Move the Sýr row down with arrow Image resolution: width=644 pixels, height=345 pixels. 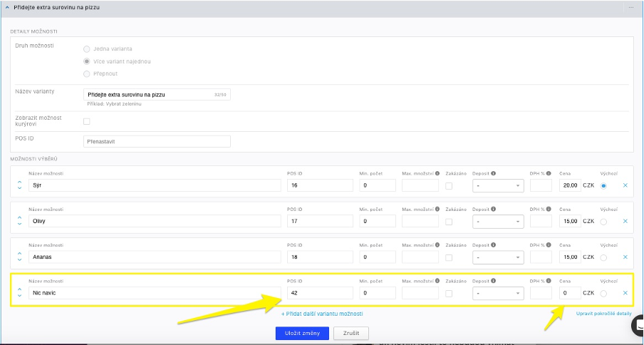point(19,188)
